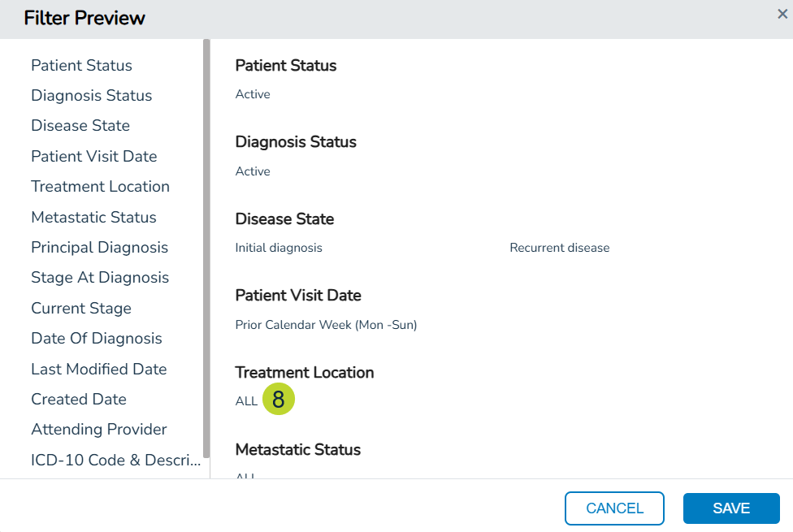Open Date Of Diagnosis filter
Image resolution: width=793 pixels, height=532 pixels.
pos(97,338)
